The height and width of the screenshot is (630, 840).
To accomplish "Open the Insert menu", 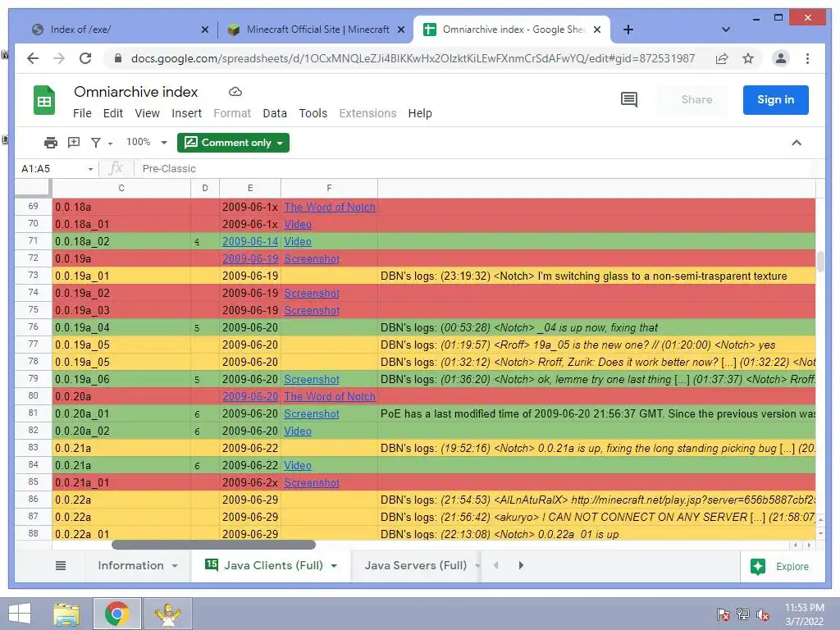I will 186,113.
